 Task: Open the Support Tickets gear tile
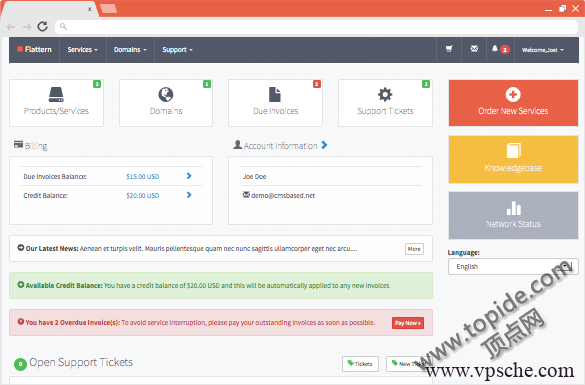coord(385,103)
